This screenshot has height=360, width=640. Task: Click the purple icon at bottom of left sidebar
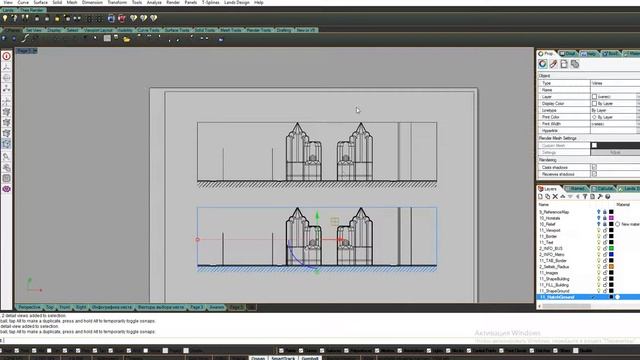7,189
